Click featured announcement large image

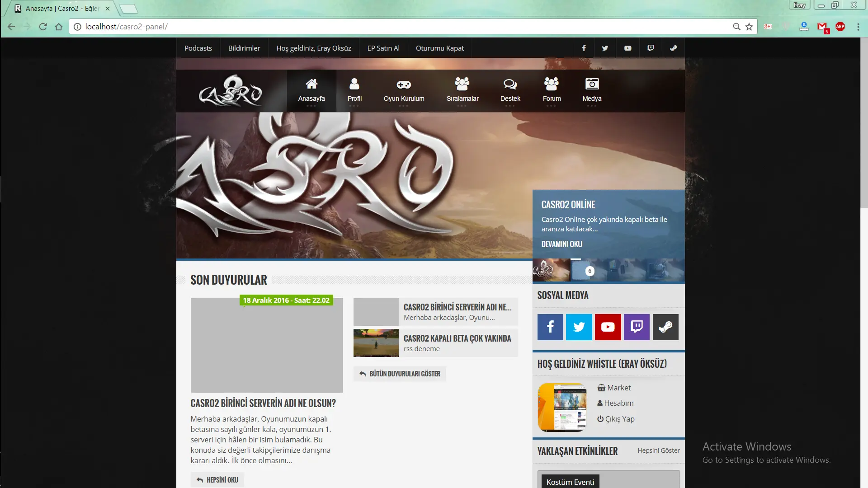267,345
